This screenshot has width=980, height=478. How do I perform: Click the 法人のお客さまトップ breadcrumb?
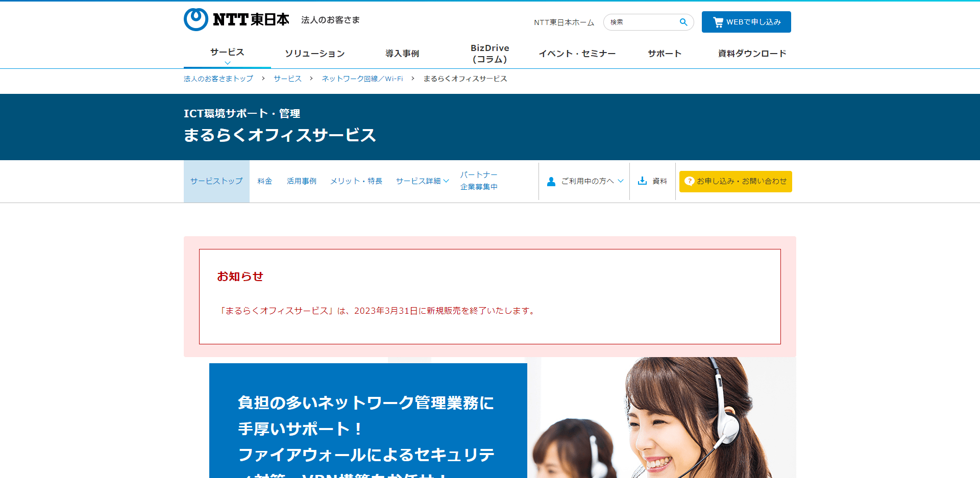click(218, 79)
